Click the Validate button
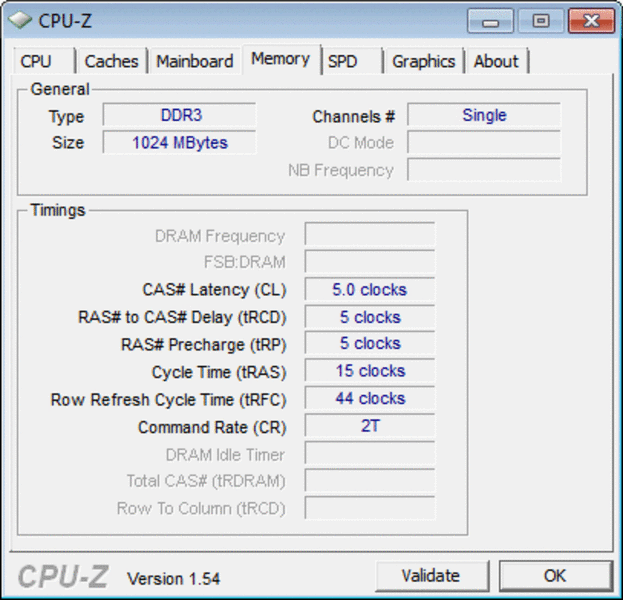 coord(432,575)
